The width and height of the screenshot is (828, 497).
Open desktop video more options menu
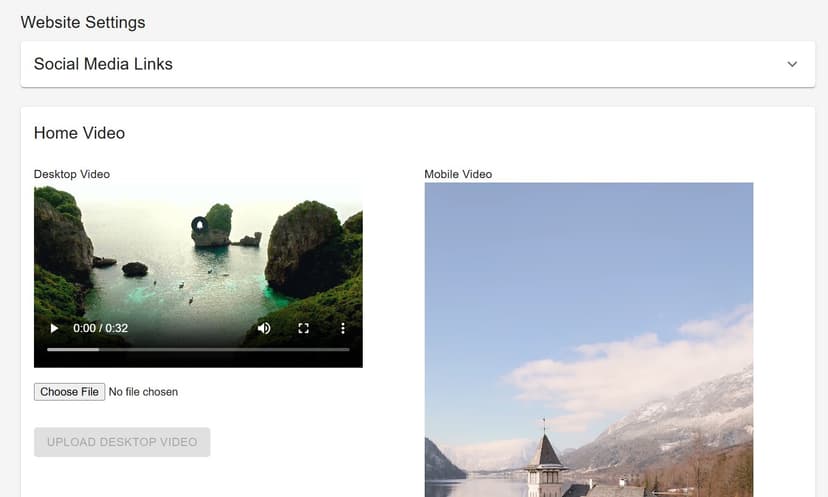343,329
